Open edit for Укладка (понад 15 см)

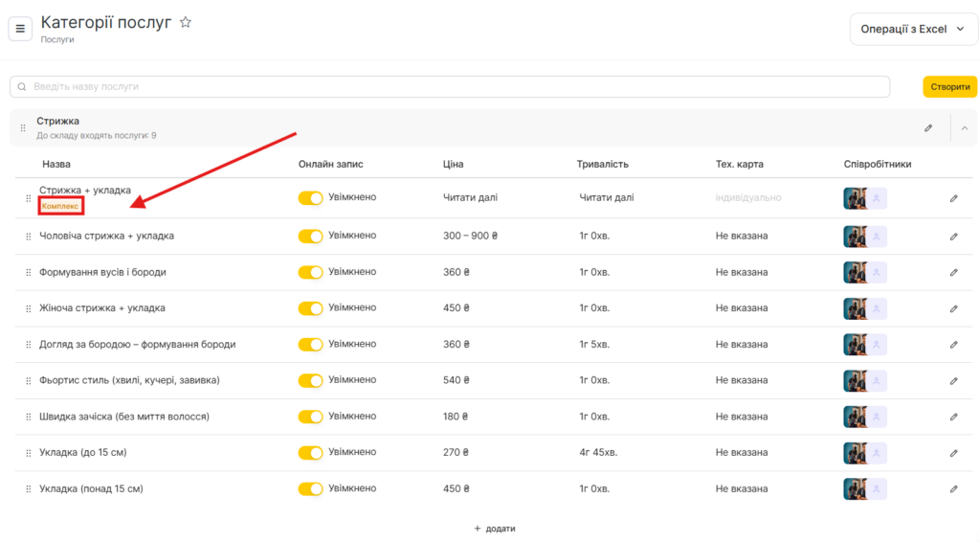pos(953,489)
